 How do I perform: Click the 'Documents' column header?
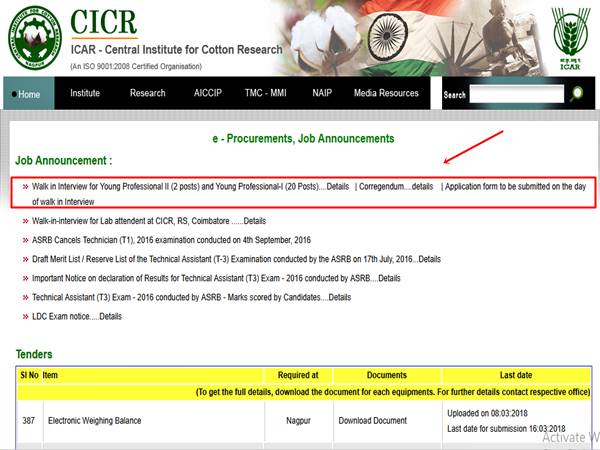click(386, 375)
